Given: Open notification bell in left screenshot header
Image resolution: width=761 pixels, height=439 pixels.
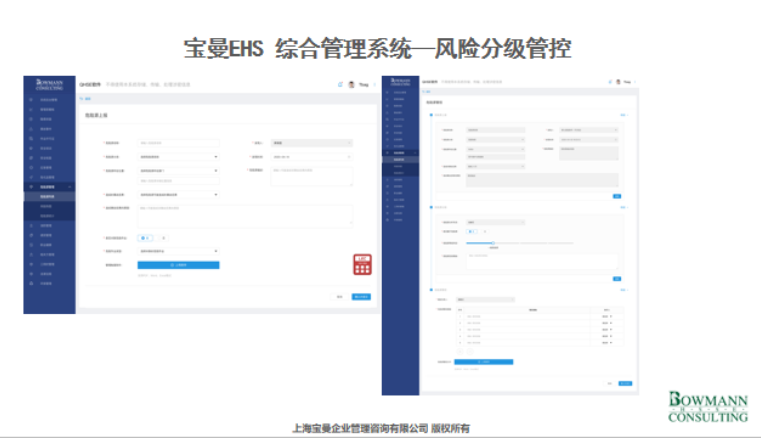Looking at the screenshot, I should coord(340,84).
